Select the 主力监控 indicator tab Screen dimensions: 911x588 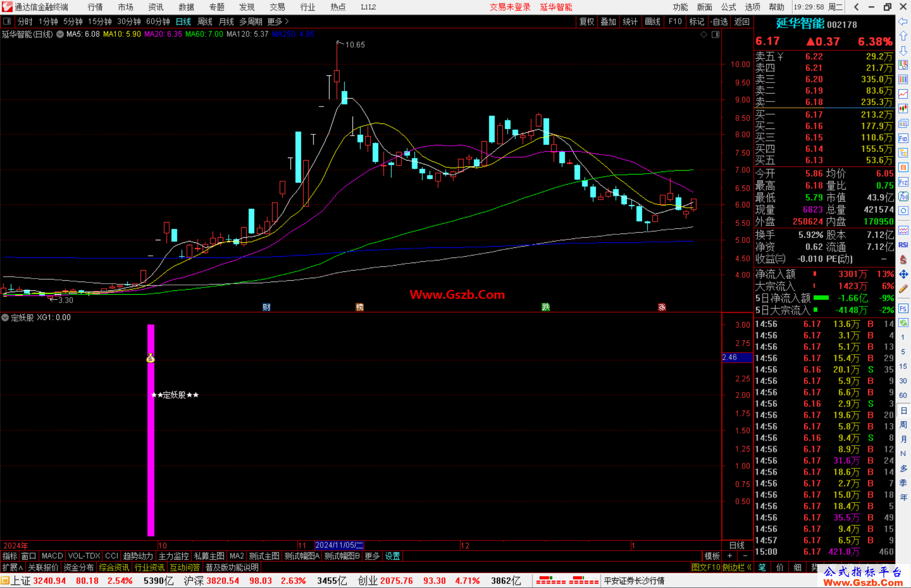[173, 556]
